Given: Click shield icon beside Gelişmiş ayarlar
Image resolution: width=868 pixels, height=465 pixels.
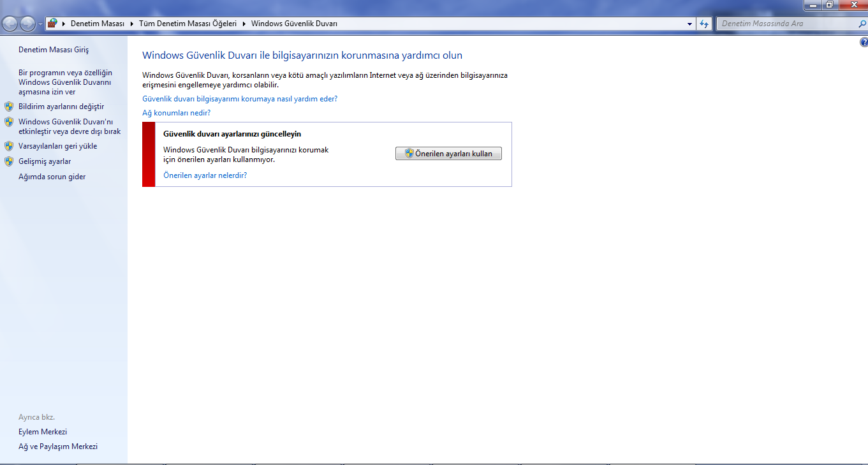Looking at the screenshot, I should 9,161.
